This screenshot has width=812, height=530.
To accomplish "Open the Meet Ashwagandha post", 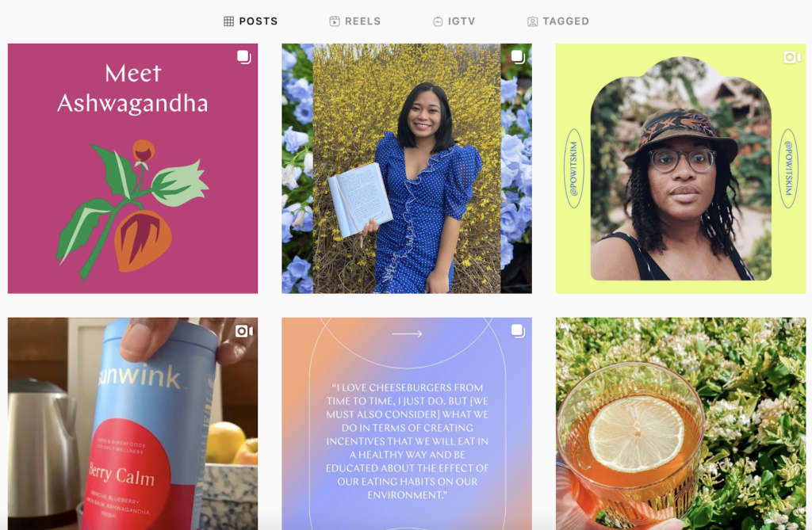I will [132, 168].
